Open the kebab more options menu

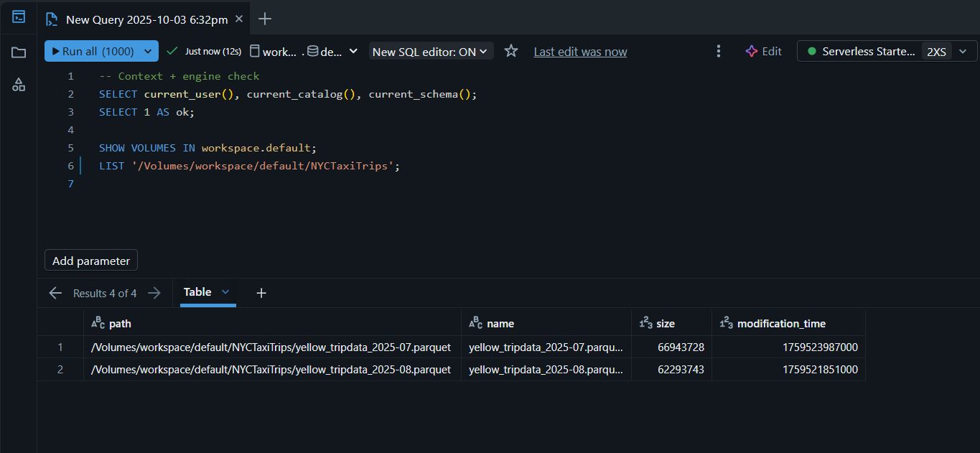pos(718,51)
